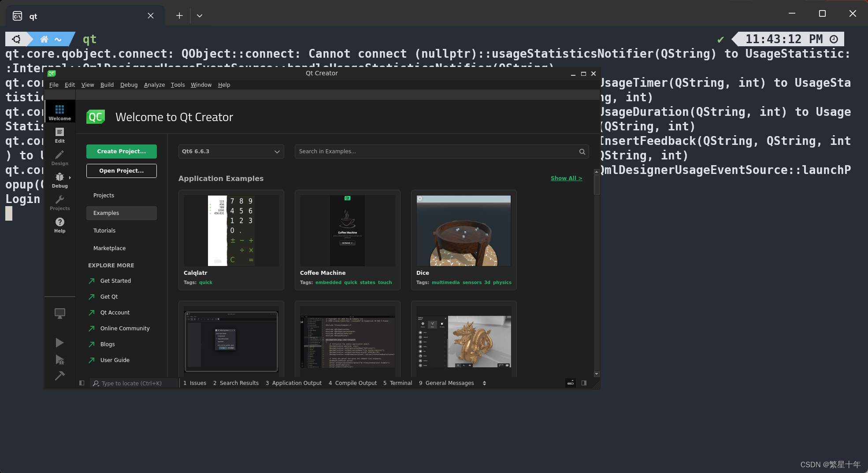The height and width of the screenshot is (473, 868).
Task: Open Design mode pencil icon
Action: coord(60,158)
